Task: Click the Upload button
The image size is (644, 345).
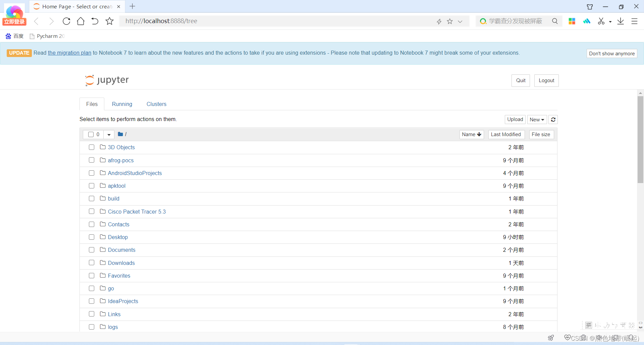Action: click(515, 119)
